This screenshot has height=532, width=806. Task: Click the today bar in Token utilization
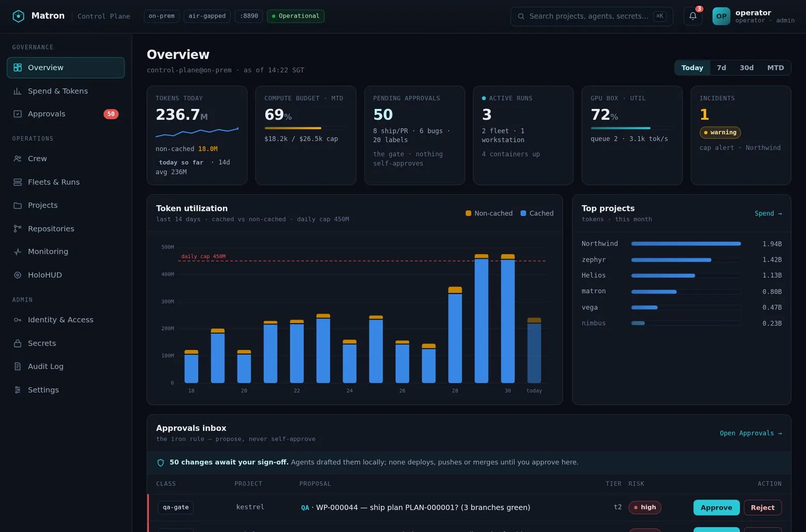point(534,350)
